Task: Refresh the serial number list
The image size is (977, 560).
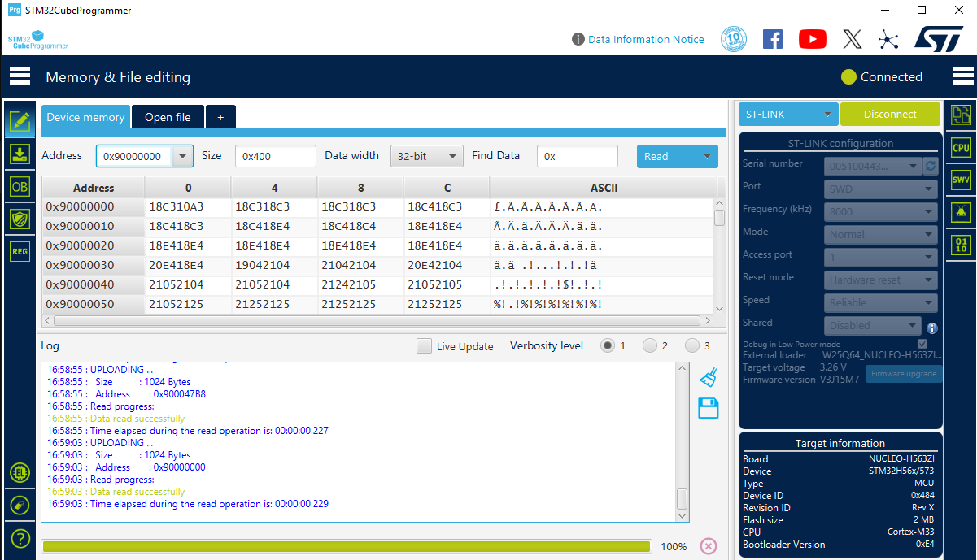Action: (931, 166)
